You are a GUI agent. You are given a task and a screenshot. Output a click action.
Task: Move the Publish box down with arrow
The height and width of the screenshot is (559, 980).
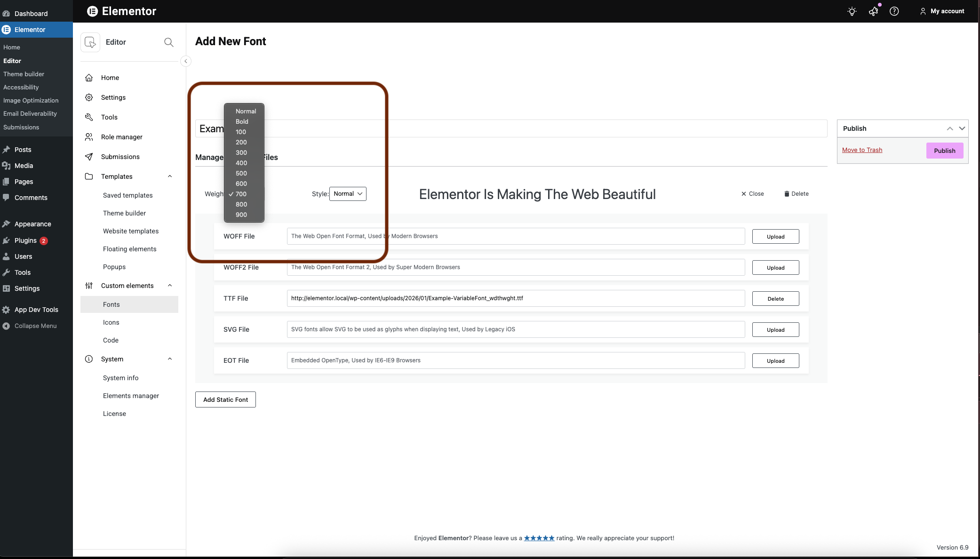[962, 128]
